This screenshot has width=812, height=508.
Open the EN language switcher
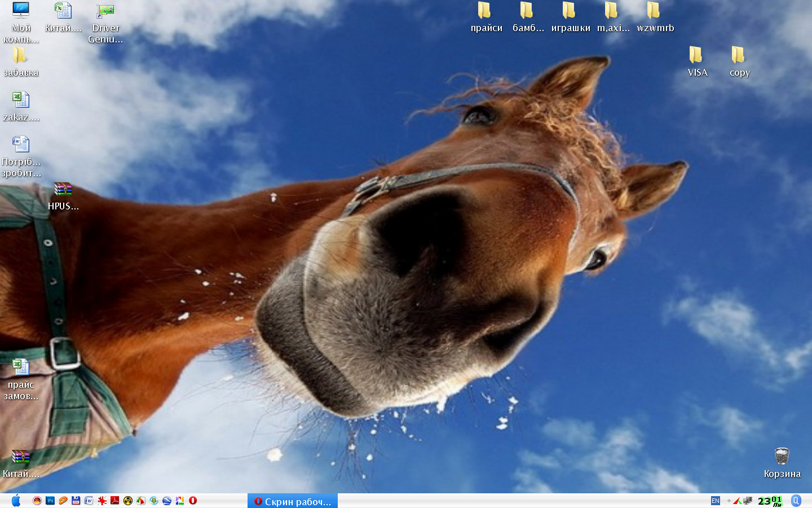pyautogui.click(x=716, y=501)
